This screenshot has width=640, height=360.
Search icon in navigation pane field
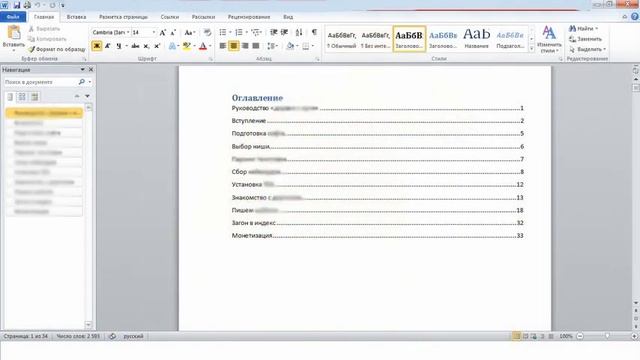[82, 82]
